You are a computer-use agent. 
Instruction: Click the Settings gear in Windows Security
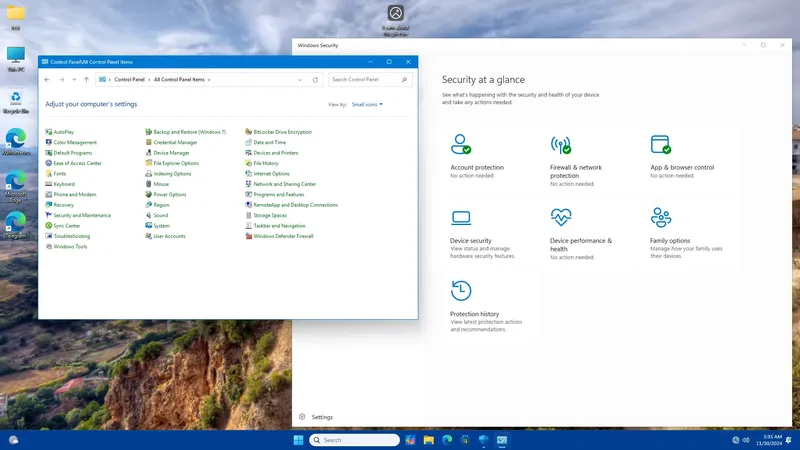302,417
